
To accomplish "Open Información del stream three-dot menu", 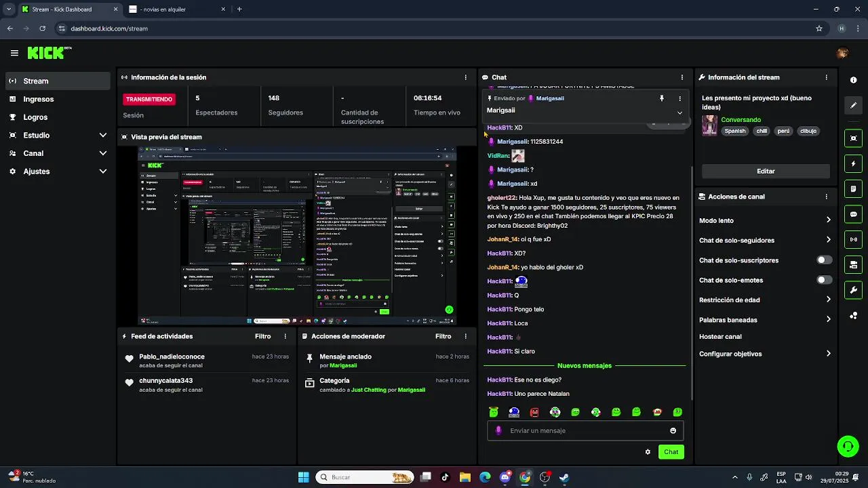I will click(x=826, y=77).
